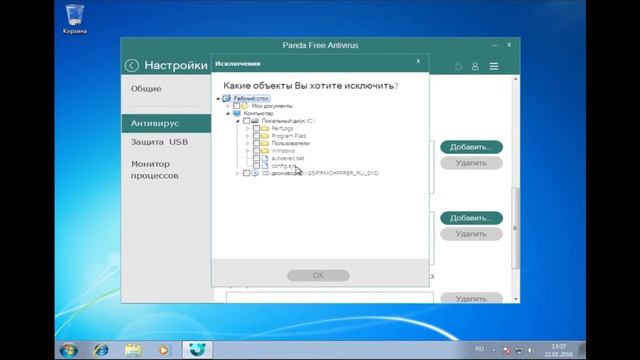Click the config.sys file icon
This screenshot has height=360, width=640.
(x=265, y=166)
